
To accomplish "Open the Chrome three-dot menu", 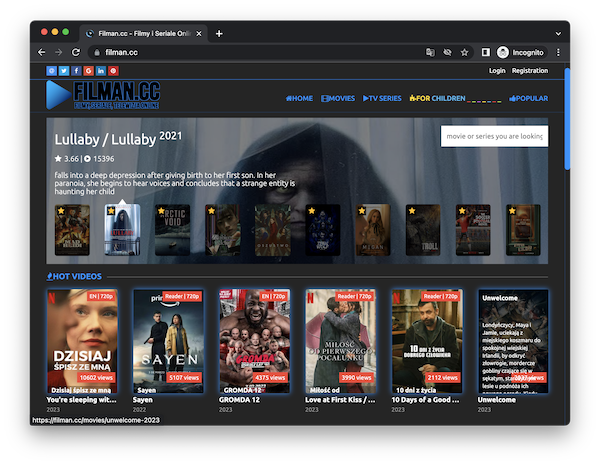I will pos(558,52).
